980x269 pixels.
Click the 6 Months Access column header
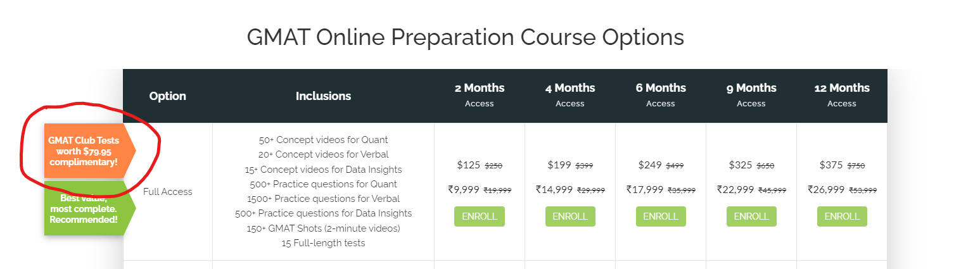coord(660,95)
